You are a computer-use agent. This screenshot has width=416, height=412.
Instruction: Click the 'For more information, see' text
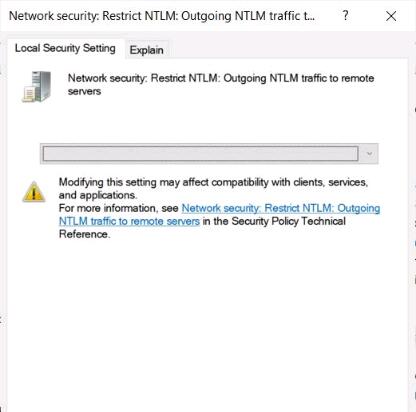[119, 208]
